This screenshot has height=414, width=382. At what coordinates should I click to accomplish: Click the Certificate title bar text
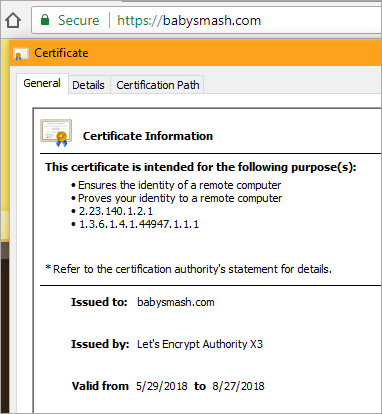pos(61,53)
